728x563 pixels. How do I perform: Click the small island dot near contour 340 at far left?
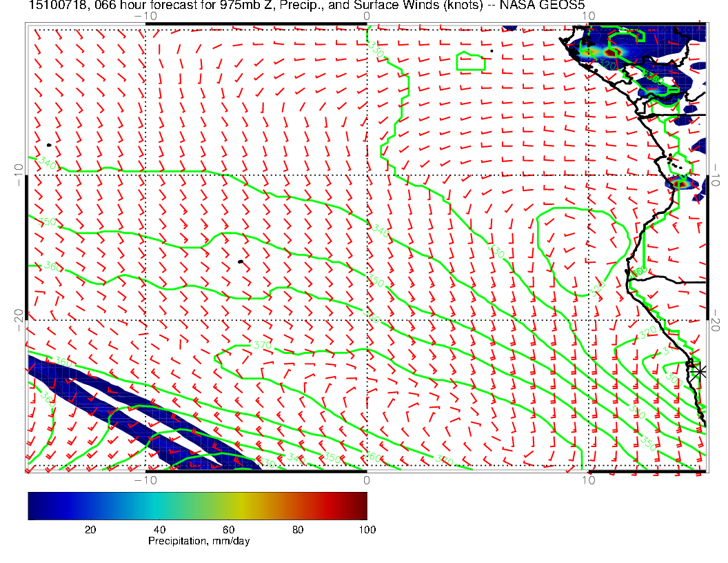(49, 145)
